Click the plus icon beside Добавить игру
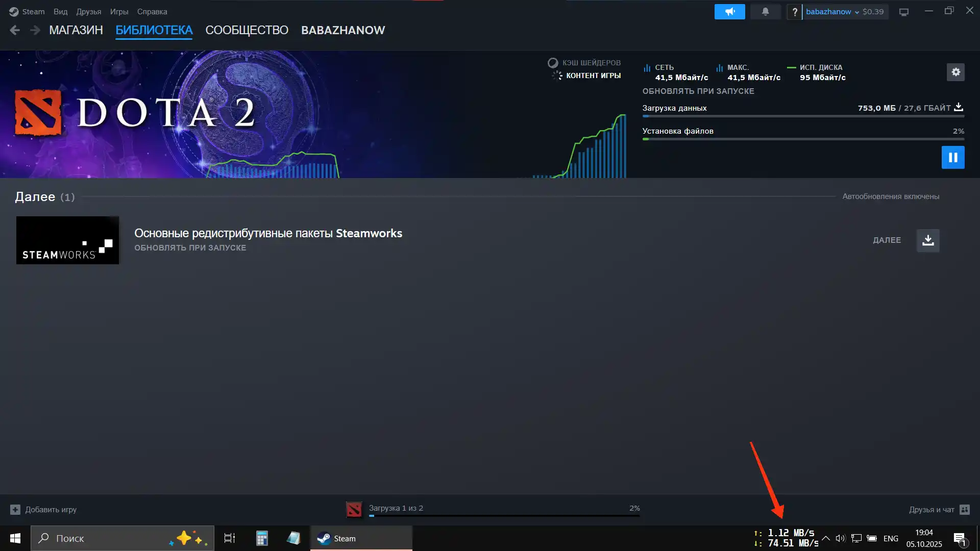 click(x=15, y=509)
